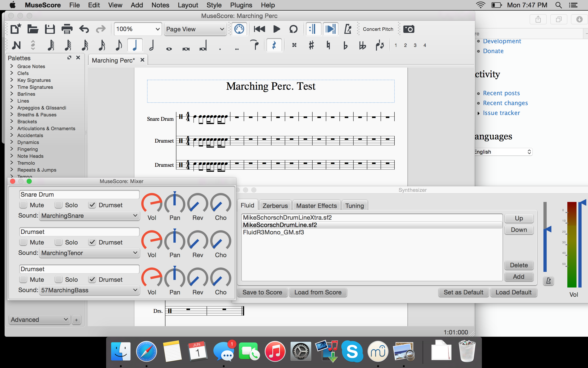
Task: Mute the Snare Drum channel
Action: (23, 205)
